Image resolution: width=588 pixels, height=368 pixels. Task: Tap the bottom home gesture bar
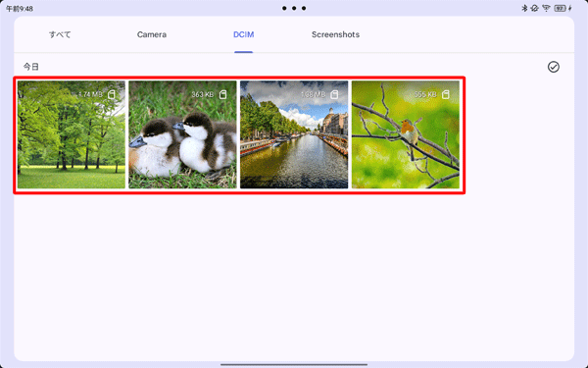point(294,364)
